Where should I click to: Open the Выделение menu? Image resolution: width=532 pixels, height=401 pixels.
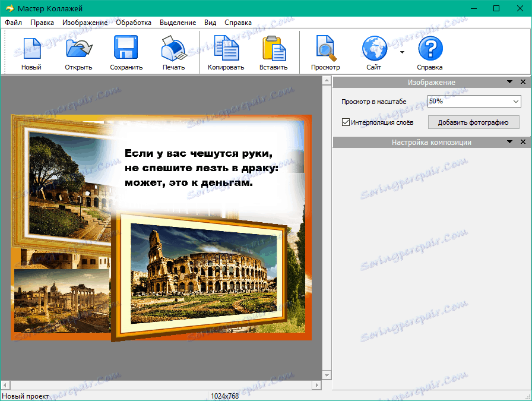pyautogui.click(x=178, y=23)
